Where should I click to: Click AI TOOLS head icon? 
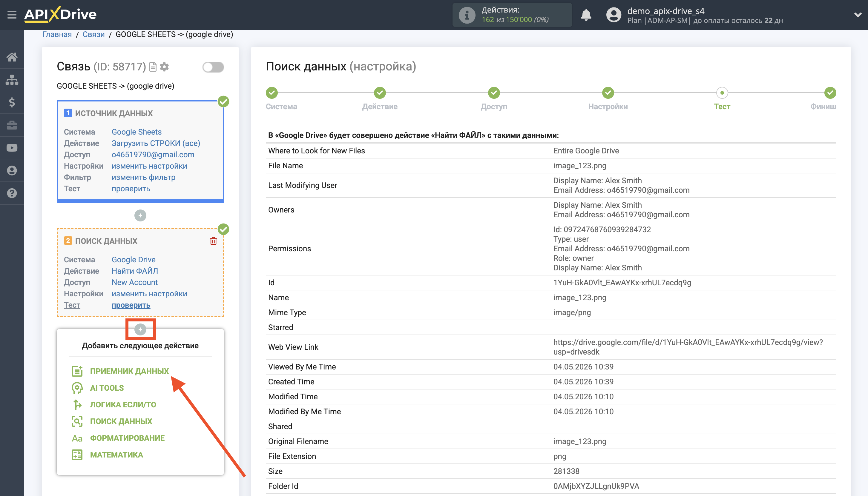(77, 388)
